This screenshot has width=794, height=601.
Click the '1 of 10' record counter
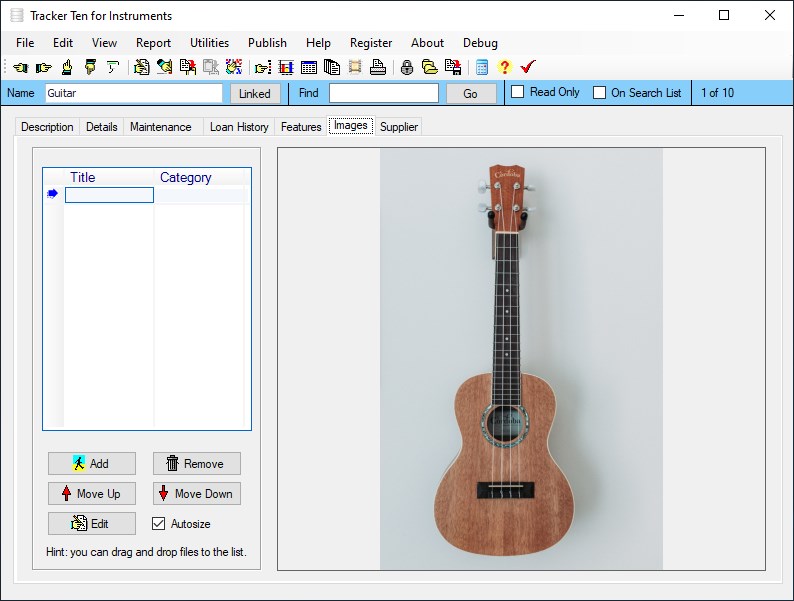click(x=717, y=93)
